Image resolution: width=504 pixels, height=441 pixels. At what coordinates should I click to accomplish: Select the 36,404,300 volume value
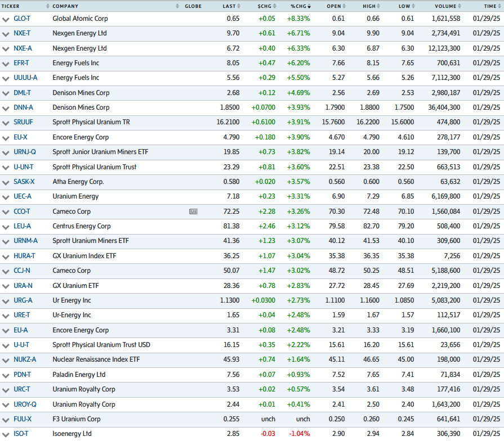tap(444, 107)
